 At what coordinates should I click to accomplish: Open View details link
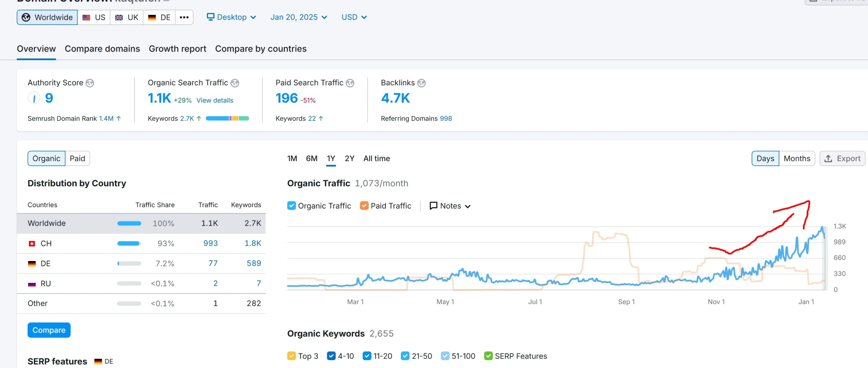tap(215, 100)
